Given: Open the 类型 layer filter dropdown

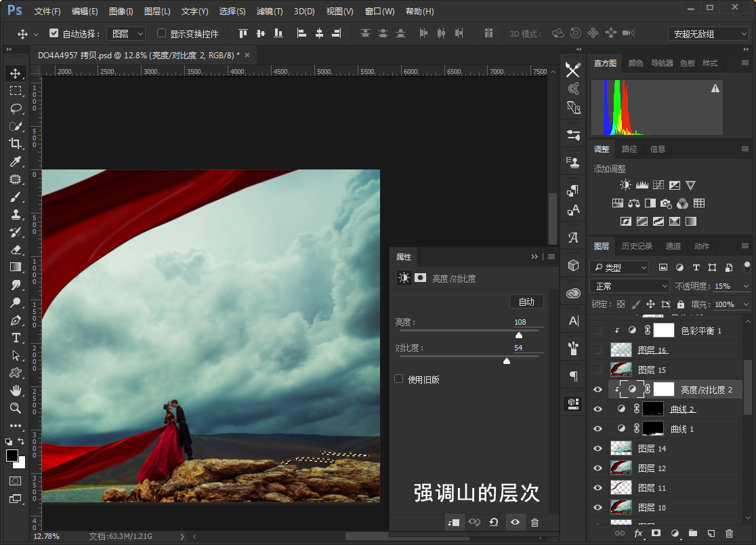Looking at the screenshot, I should [619, 267].
